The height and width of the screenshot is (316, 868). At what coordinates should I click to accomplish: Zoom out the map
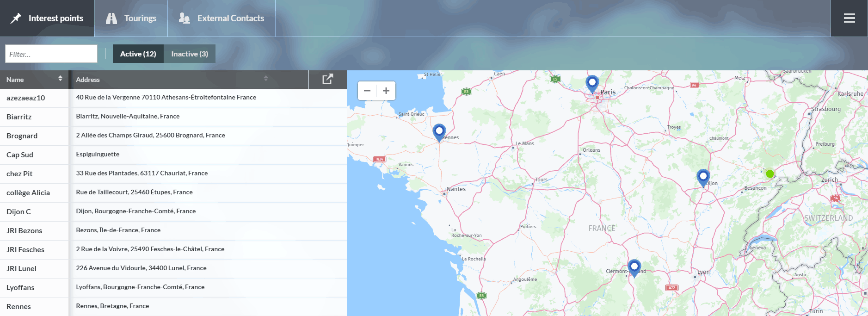(367, 91)
